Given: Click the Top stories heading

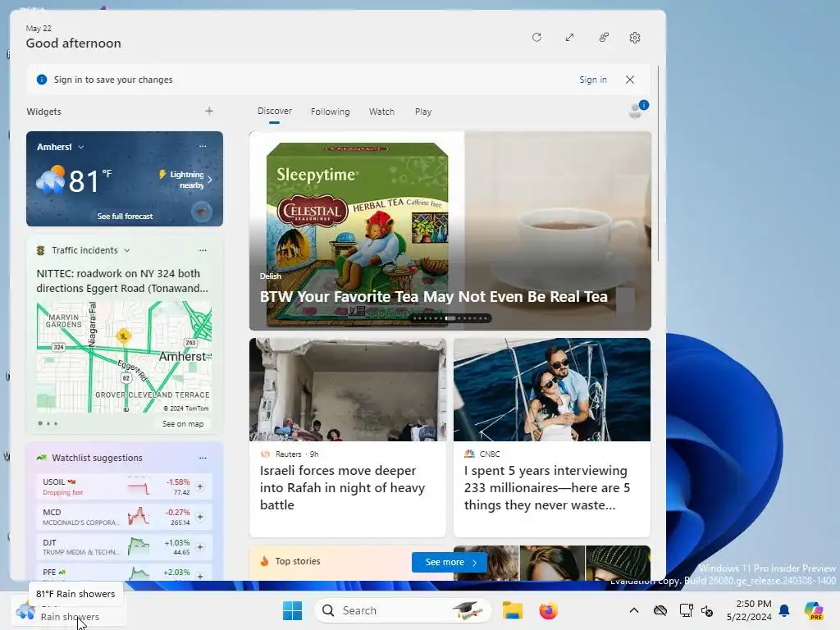Looking at the screenshot, I should tap(298, 561).
